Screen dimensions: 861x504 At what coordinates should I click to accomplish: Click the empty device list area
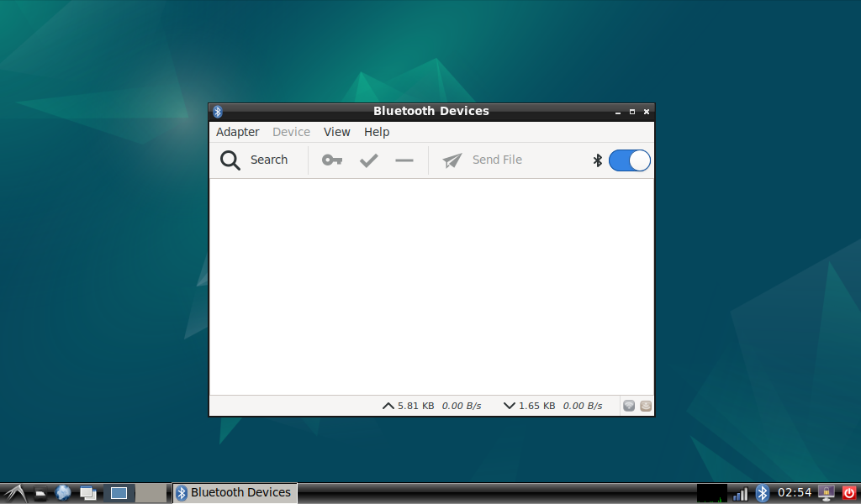coord(431,286)
